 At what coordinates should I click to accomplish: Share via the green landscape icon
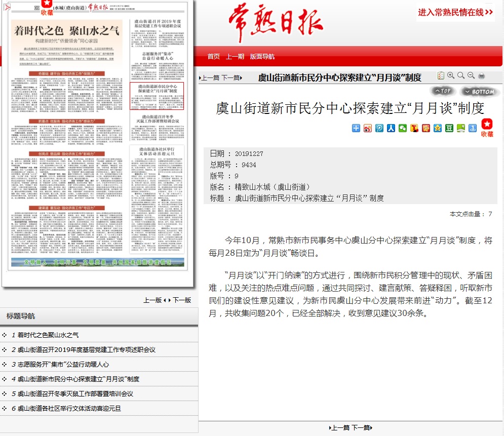coord(461,128)
